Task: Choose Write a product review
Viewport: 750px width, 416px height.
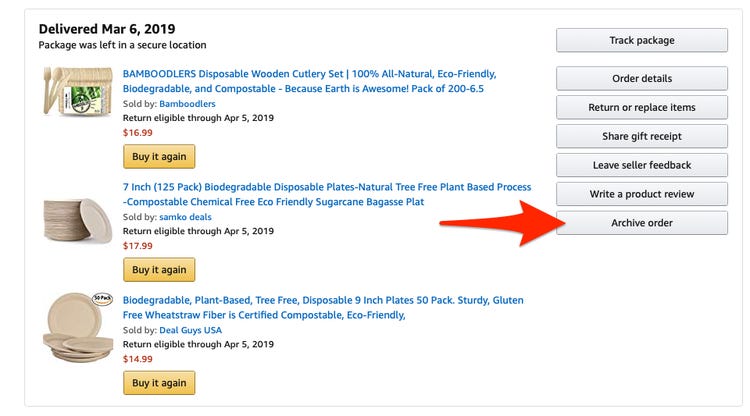Action: pyautogui.click(x=641, y=194)
